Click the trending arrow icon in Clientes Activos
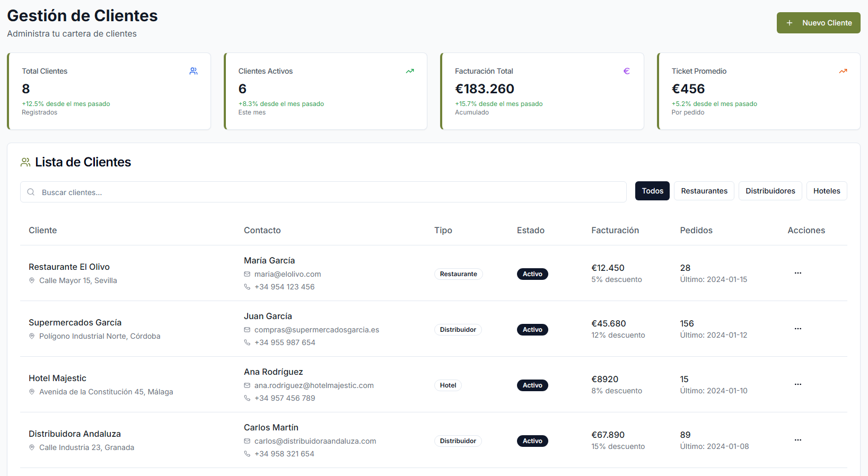868x476 pixels. (x=410, y=71)
